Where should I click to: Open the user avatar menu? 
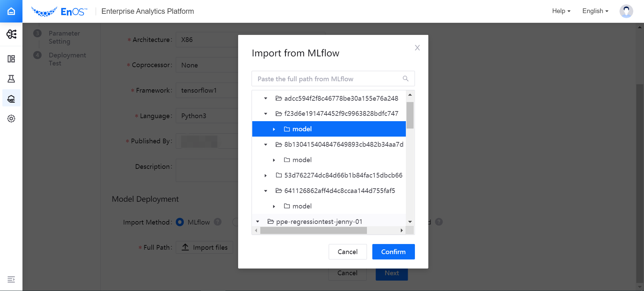[x=626, y=11]
